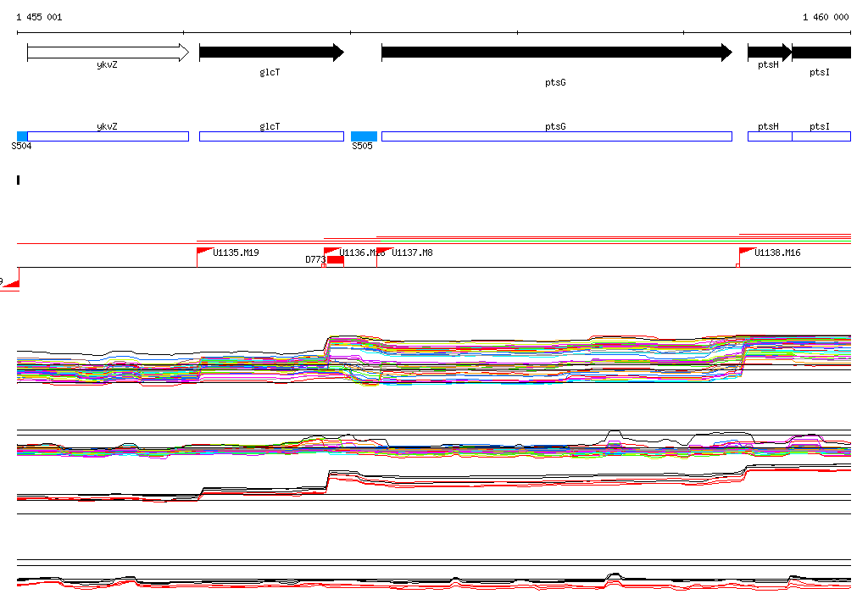Select the red D773 terminator block

point(336,259)
